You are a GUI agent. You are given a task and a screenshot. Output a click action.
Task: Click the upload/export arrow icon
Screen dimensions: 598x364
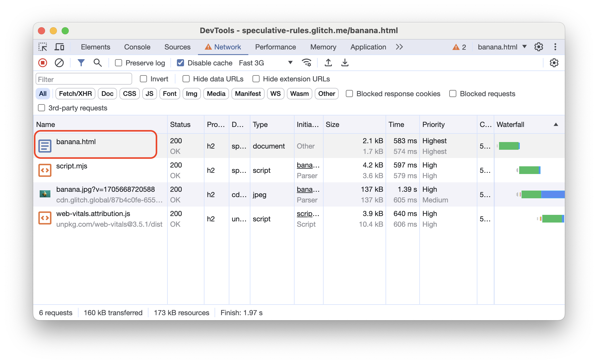[x=328, y=63]
